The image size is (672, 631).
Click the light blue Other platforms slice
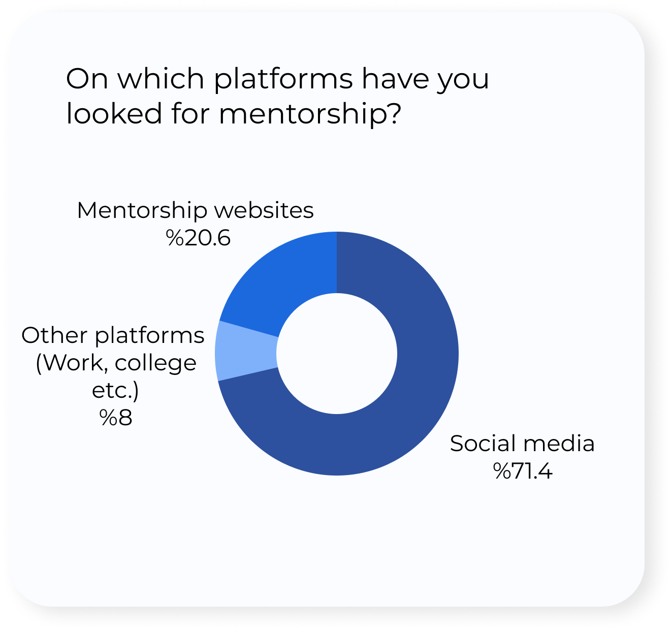coord(246,352)
